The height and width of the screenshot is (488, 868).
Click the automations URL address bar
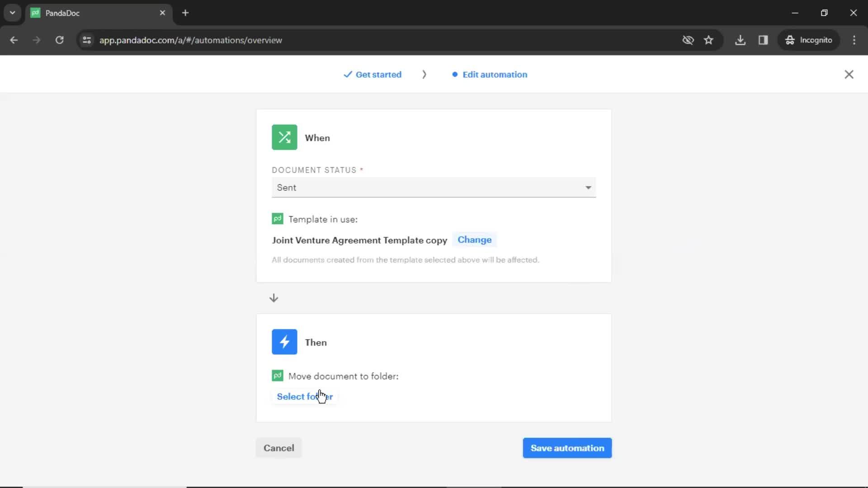click(x=191, y=40)
